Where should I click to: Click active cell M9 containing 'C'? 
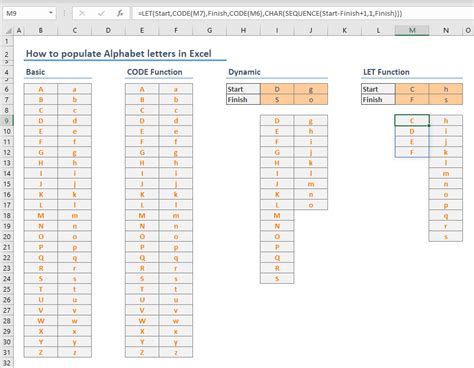click(412, 121)
